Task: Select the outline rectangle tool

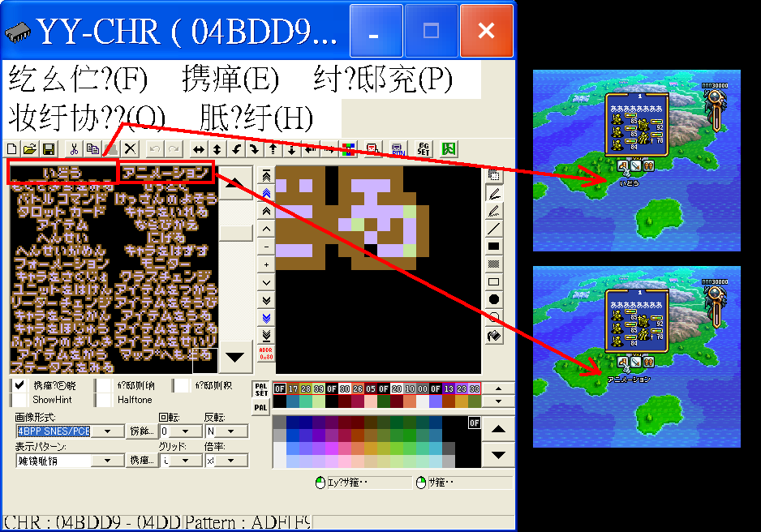Action: coord(493,281)
